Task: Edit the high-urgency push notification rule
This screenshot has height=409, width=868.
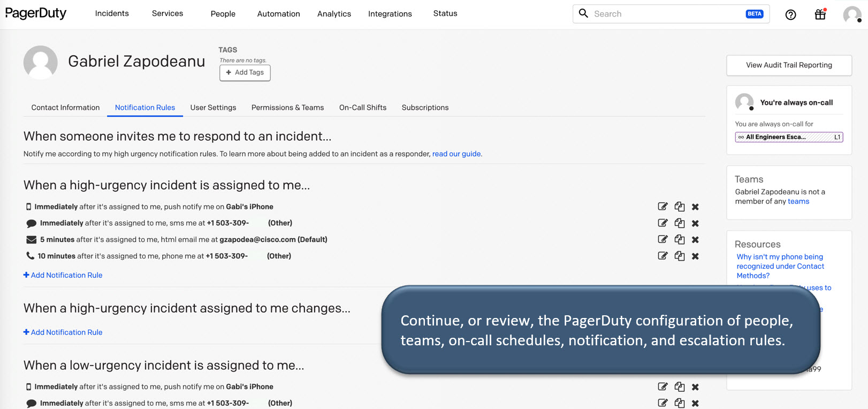Action: tap(663, 207)
